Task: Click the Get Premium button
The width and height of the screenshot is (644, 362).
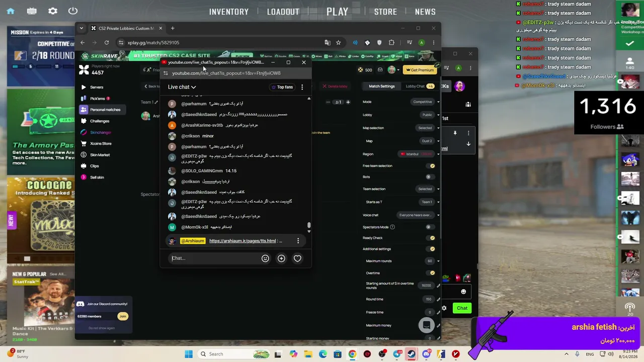Action: pos(420,70)
